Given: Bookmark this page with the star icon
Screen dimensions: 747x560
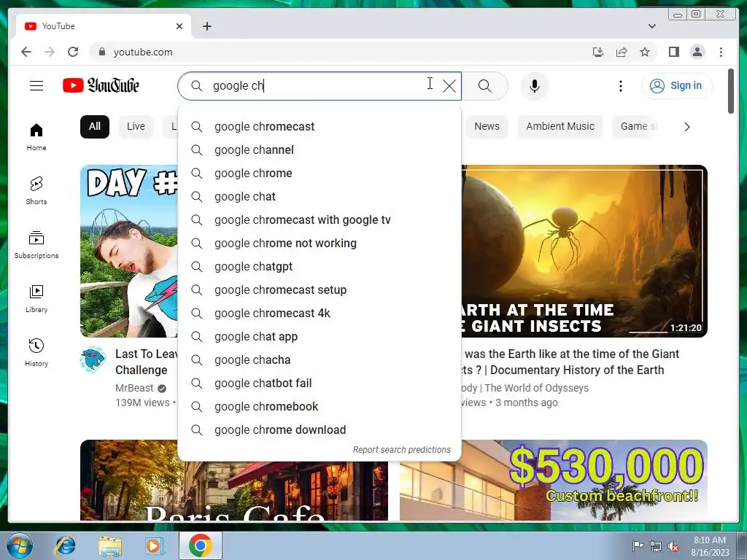Looking at the screenshot, I should (645, 52).
